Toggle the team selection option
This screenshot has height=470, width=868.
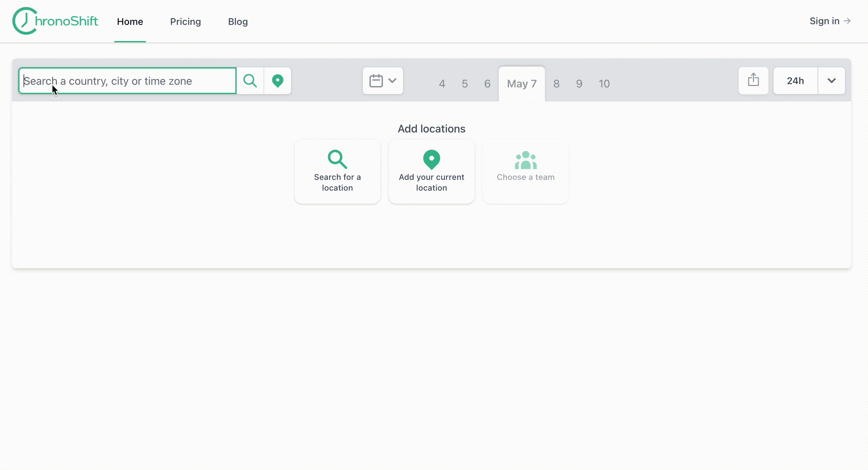525,171
